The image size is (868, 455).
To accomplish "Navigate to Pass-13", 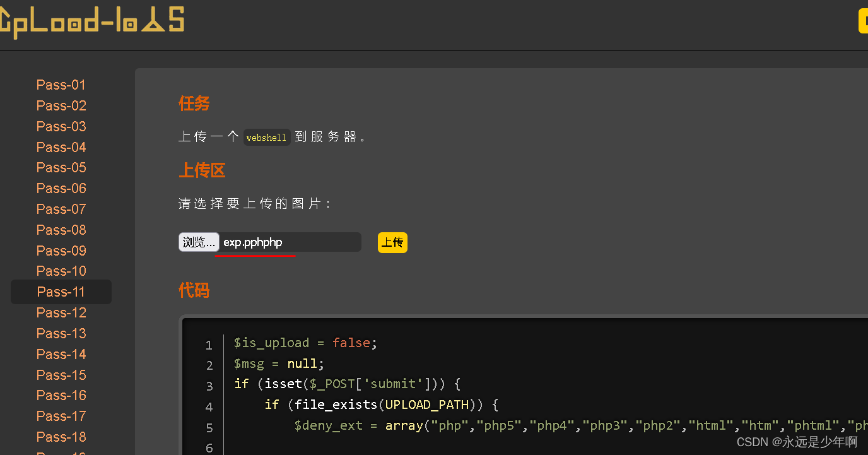I will (61, 333).
